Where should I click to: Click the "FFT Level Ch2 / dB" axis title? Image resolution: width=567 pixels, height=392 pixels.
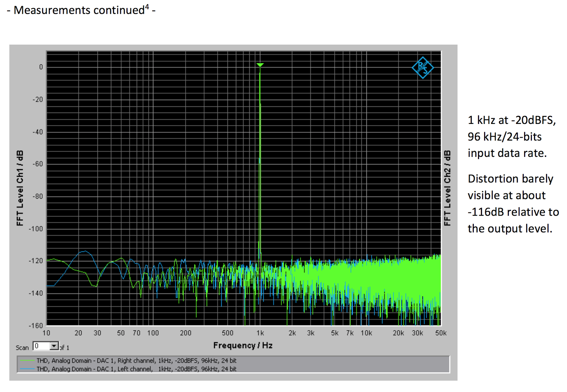pyautogui.click(x=448, y=188)
